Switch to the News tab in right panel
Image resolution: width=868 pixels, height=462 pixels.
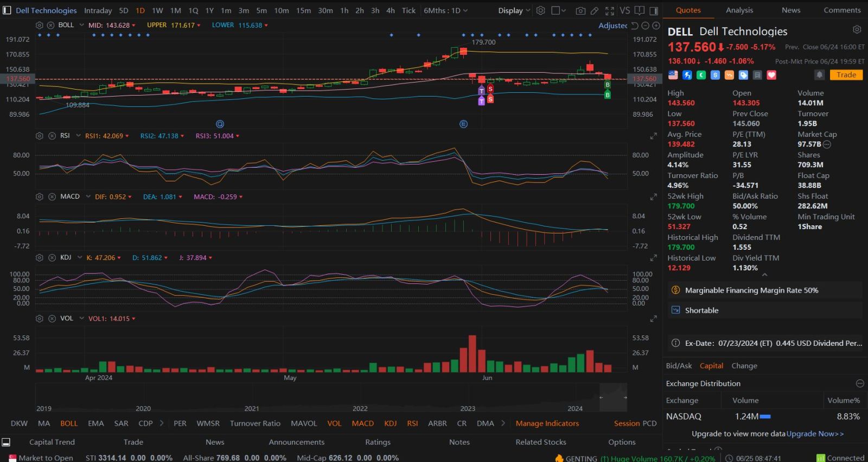pyautogui.click(x=791, y=10)
